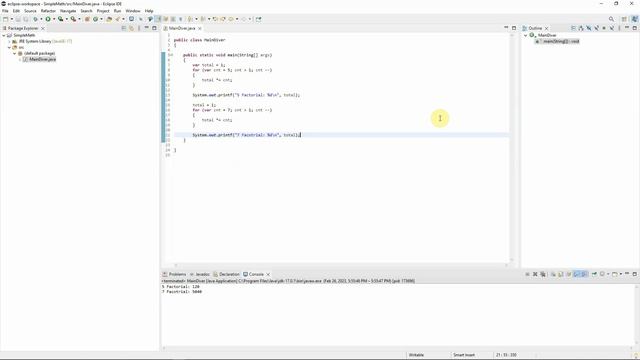Image resolution: width=640 pixels, height=360 pixels.
Task: Open the Source menu
Action: (30, 11)
